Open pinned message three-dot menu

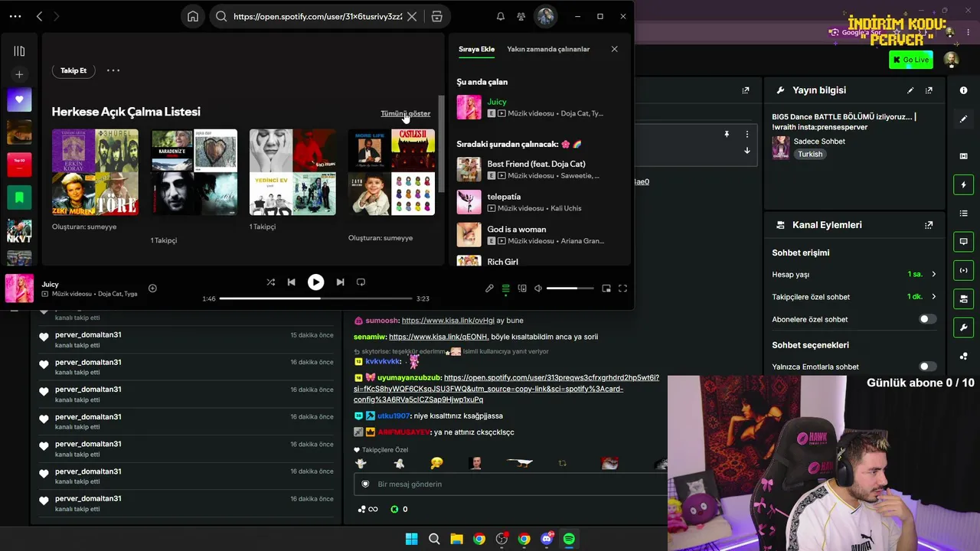coord(747,134)
